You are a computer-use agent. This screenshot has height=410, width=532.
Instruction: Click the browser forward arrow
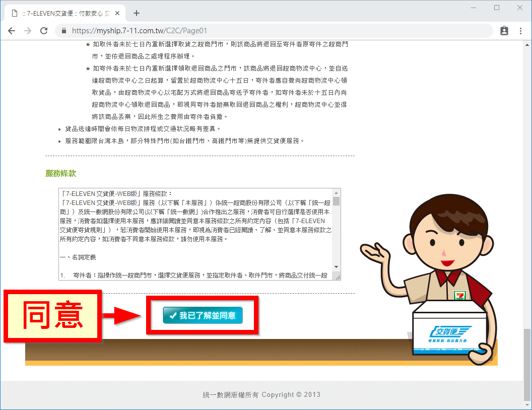coord(28,31)
